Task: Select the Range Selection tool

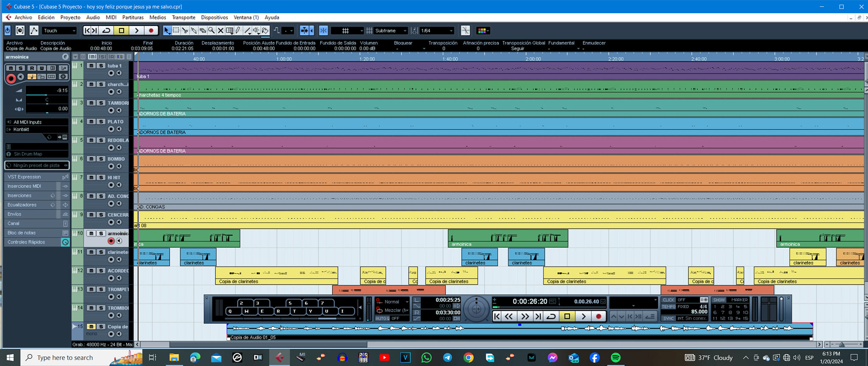Action: tap(176, 30)
